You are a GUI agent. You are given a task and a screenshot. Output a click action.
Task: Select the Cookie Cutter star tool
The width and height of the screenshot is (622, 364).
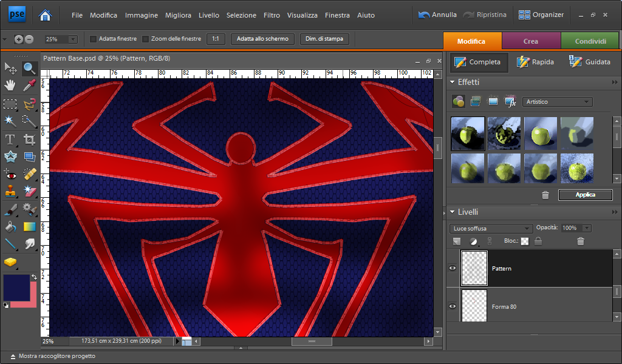pyautogui.click(x=10, y=157)
